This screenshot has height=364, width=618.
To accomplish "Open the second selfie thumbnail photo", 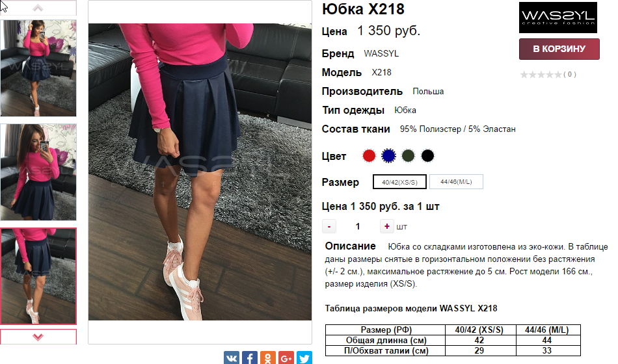I will pyautogui.click(x=38, y=172).
